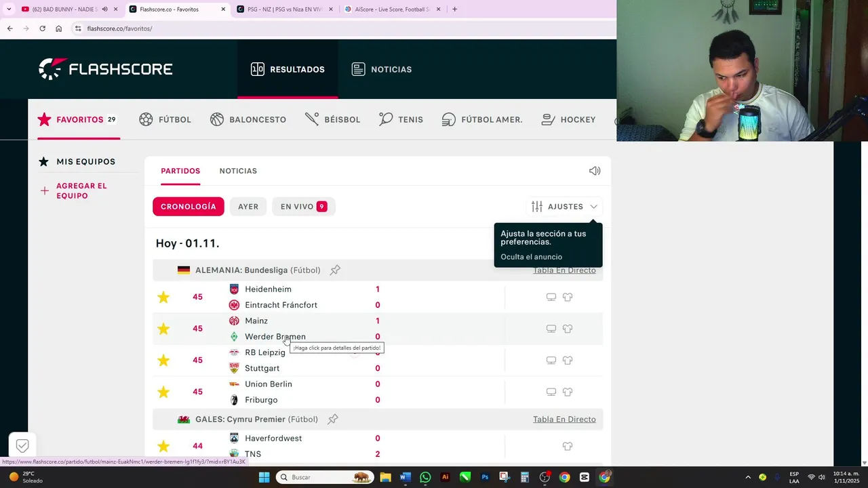
Task: Unfavorite the Haverfordwest vs TNS star
Action: 163,446
